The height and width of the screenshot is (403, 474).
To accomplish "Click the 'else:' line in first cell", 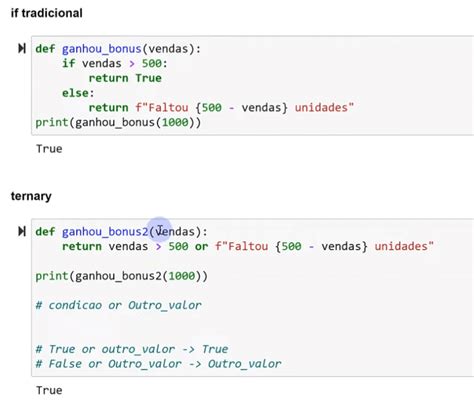I will pos(78,93).
